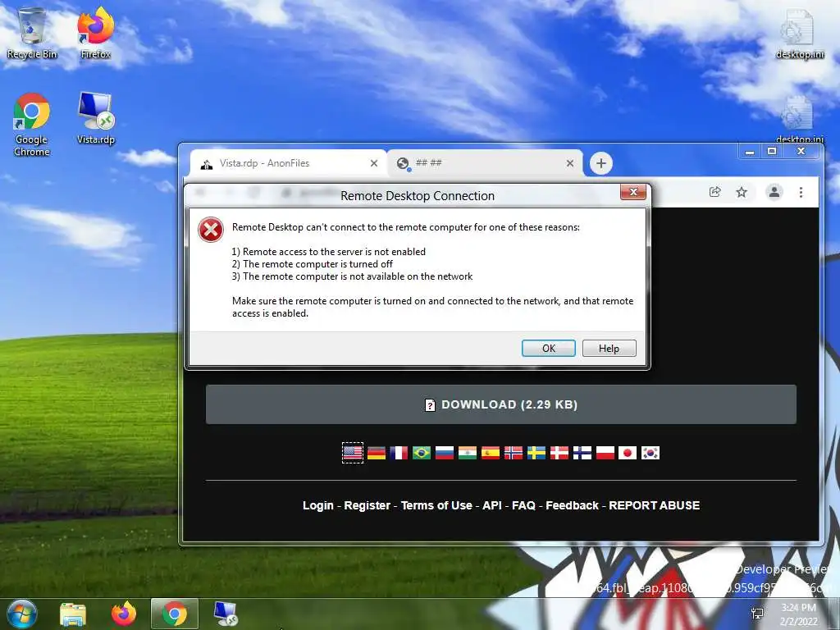
Task: Select the Polish flag language
Action: 605,453
